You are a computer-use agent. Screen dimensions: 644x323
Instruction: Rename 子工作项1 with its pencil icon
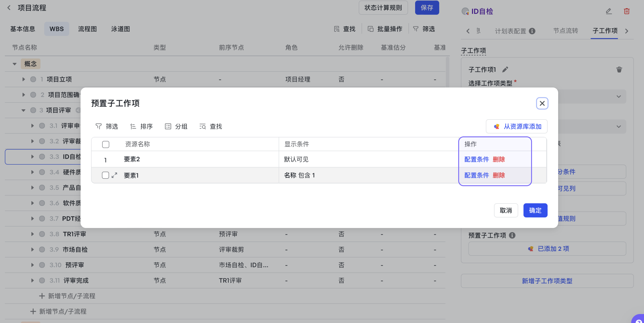click(505, 70)
